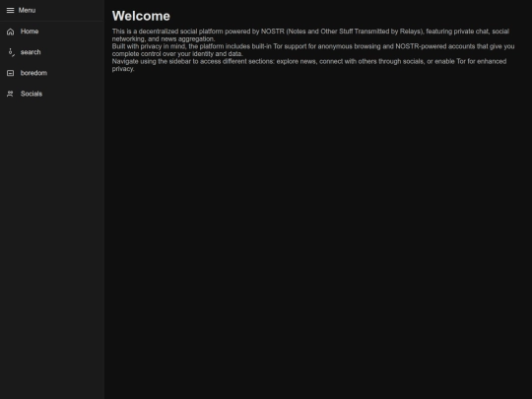The width and height of the screenshot is (532, 399).
Task: Click the Socials people icon
Action: pos(10,94)
